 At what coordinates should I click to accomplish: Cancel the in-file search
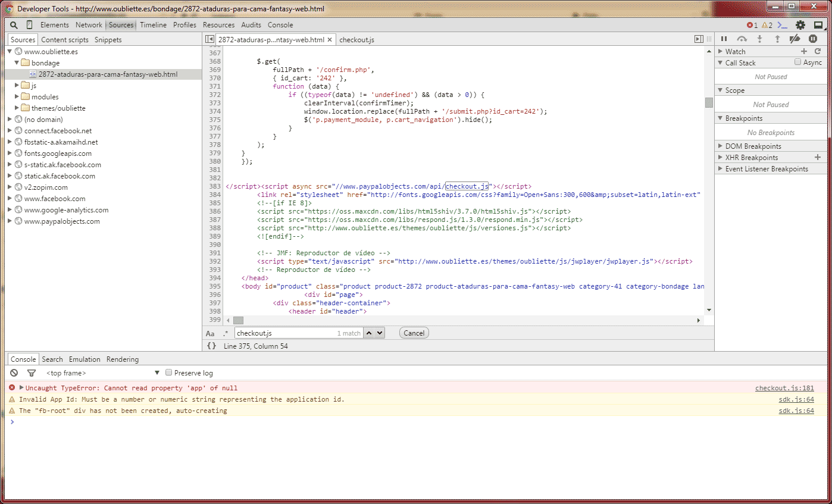point(414,333)
